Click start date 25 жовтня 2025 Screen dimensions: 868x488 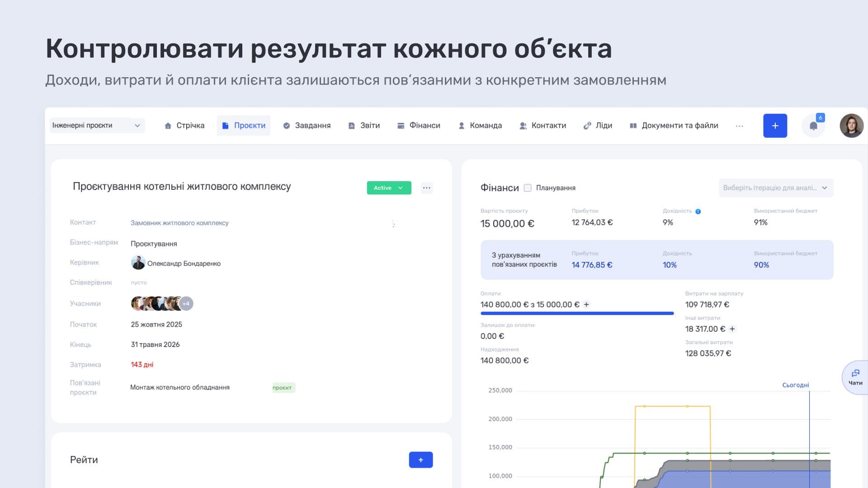(156, 324)
